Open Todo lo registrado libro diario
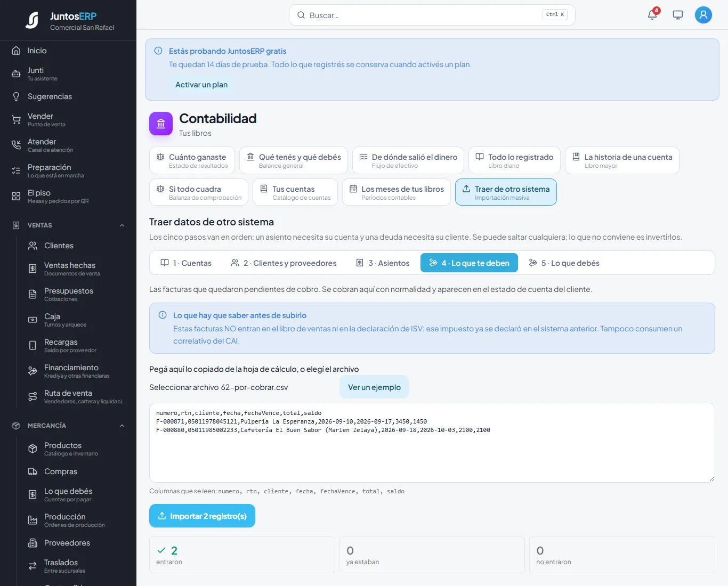The width and height of the screenshot is (728, 586). tap(514, 160)
